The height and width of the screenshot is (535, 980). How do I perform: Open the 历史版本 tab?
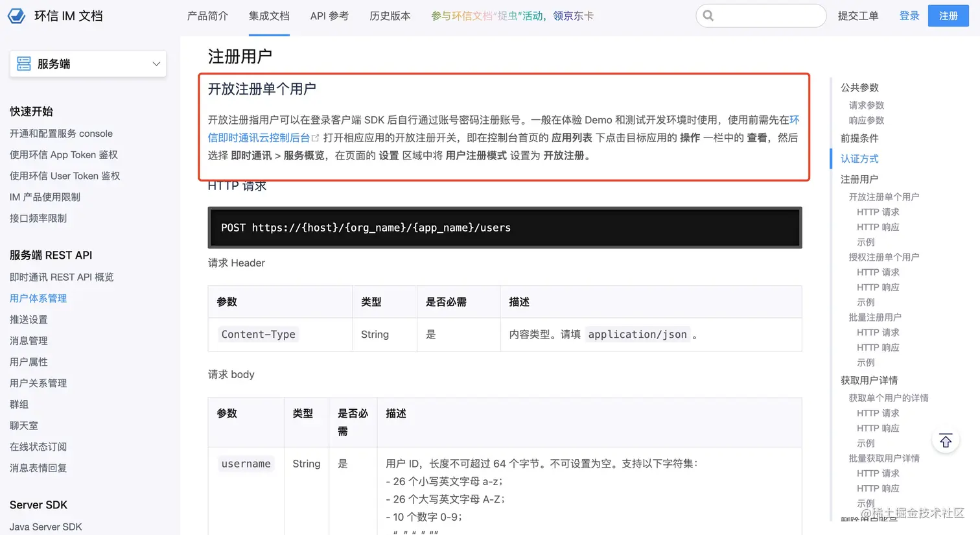point(390,16)
